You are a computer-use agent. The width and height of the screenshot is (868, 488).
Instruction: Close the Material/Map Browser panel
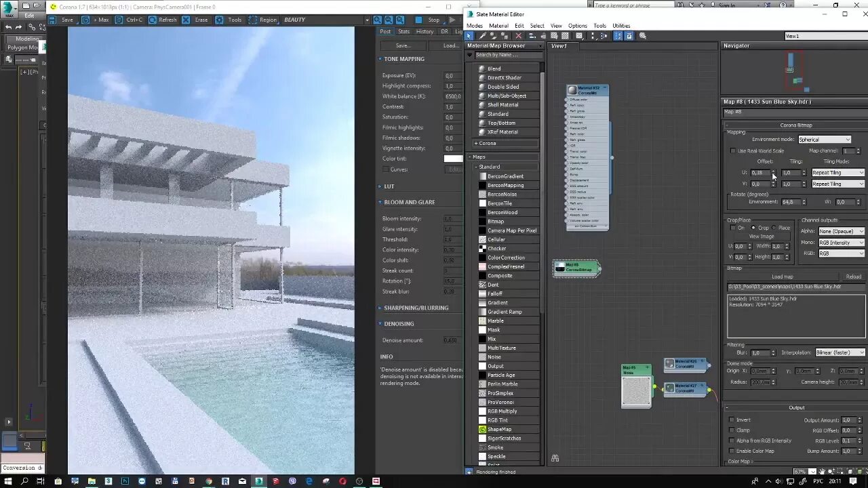[x=540, y=46]
